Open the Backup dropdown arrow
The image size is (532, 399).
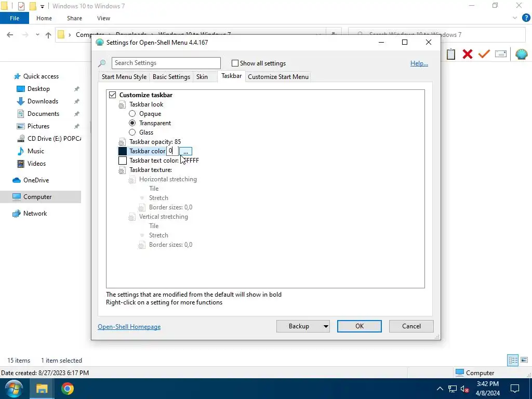325,326
